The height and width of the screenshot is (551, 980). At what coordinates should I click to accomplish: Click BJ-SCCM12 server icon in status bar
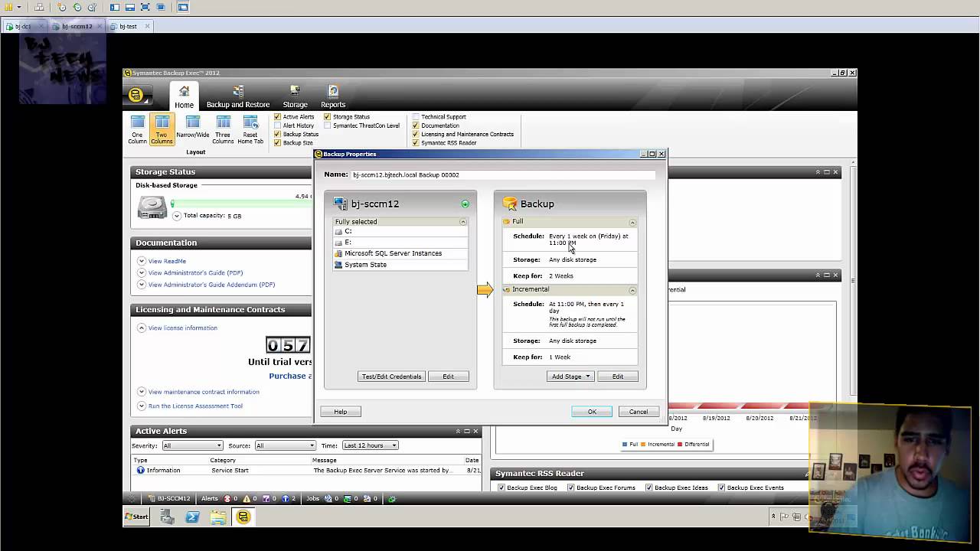click(152, 499)
